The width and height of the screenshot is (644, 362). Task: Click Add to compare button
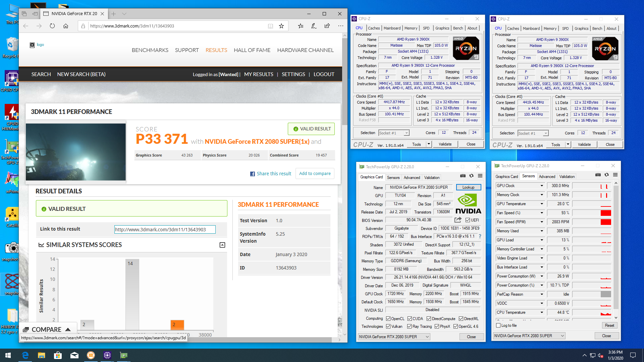click(315, 173)
